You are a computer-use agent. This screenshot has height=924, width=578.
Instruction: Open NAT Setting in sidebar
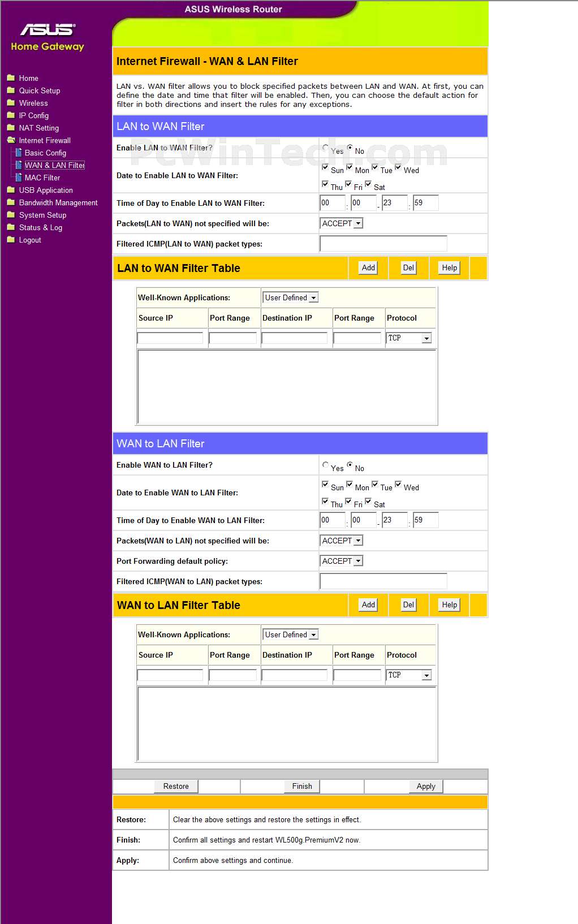39,128
